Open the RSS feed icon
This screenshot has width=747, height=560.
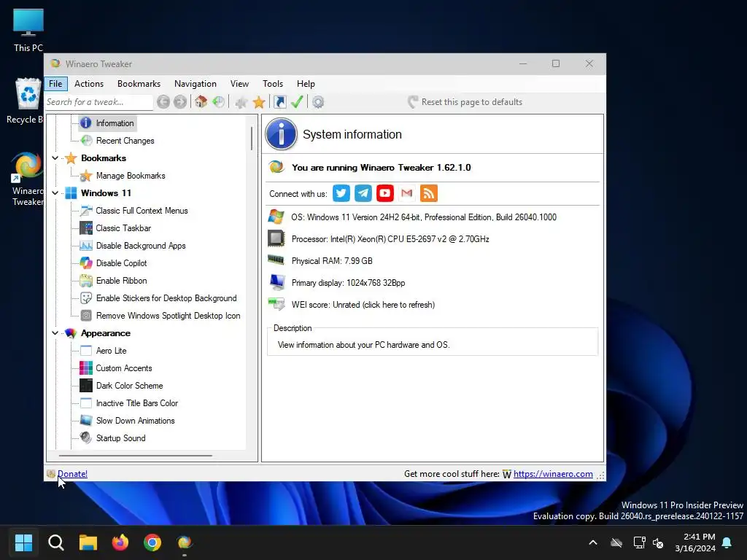click(429, 193)
